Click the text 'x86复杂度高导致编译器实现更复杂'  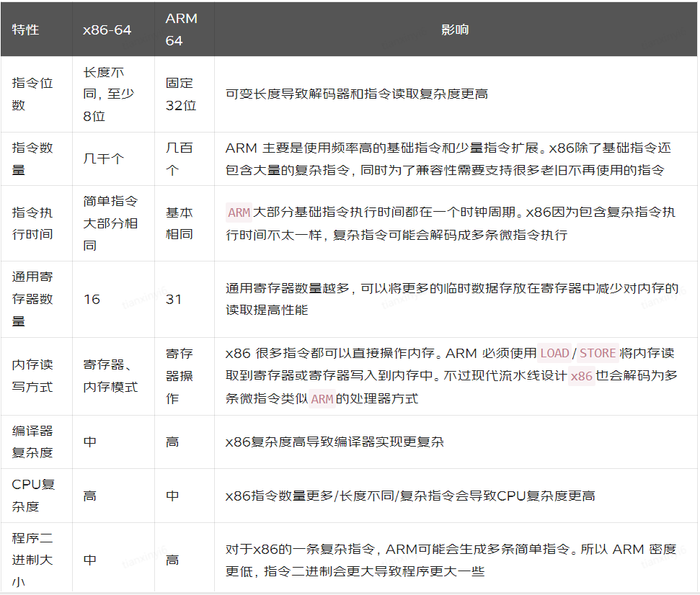tap(335, 442)
